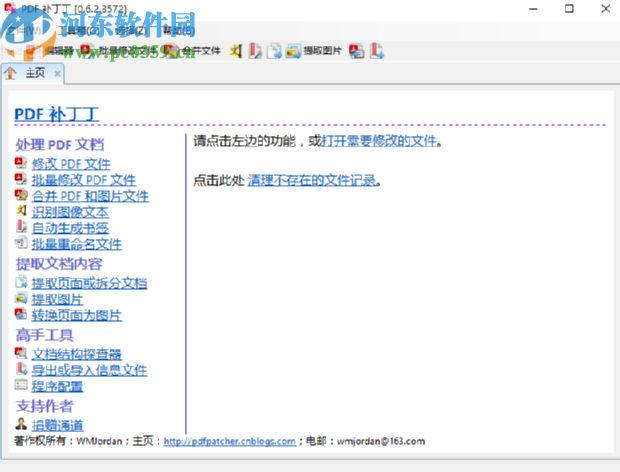The height and width of the screenshot is (472, 620).
Task: Click the wmjordan@163.com email text
Action: (x=381, y=441)
